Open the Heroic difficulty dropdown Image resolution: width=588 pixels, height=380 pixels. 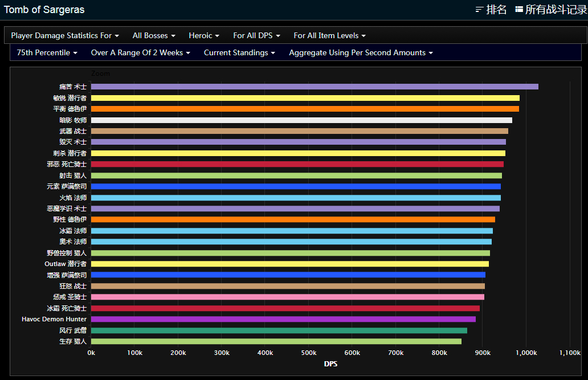point(204,35)
